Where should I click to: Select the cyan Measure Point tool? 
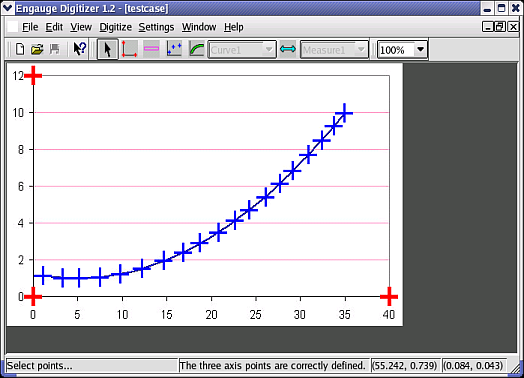point(288,49)
